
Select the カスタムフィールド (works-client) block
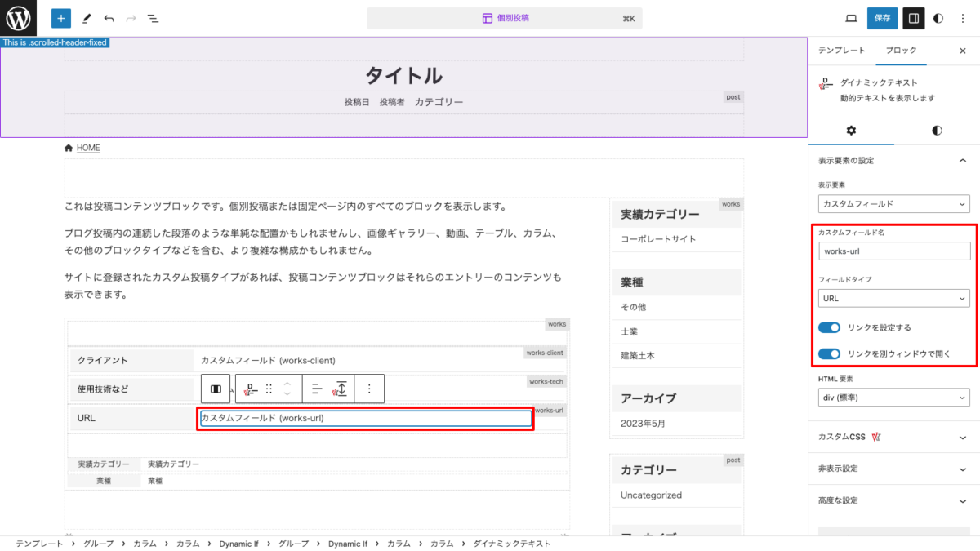click(268, 360)
